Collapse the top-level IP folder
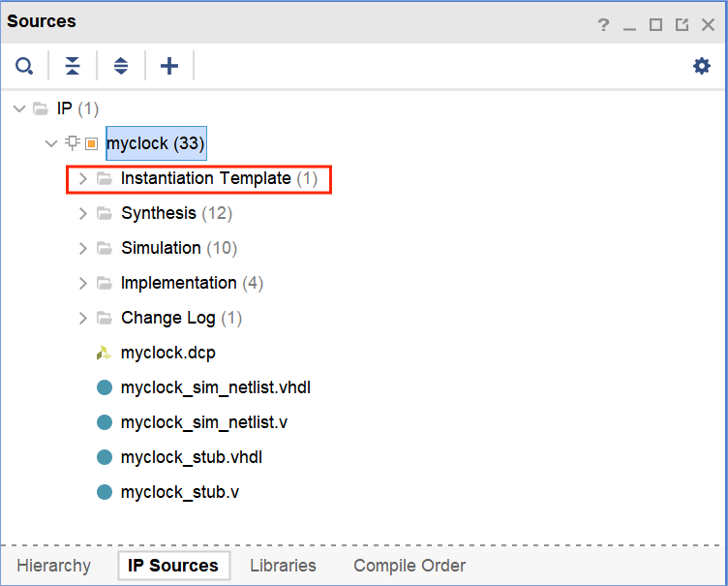Viewport: 728px width, 586px height. click(18, 108)
